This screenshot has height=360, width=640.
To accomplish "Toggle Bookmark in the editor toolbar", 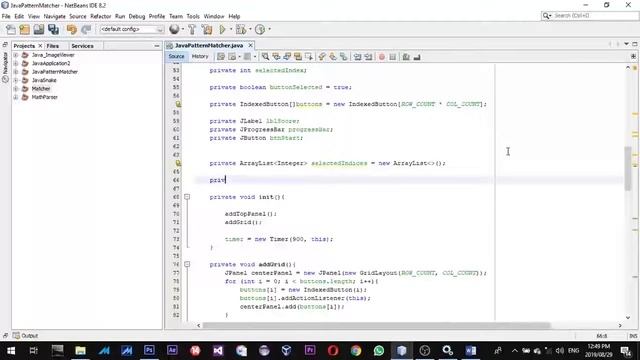I will [x=344, y=57].
